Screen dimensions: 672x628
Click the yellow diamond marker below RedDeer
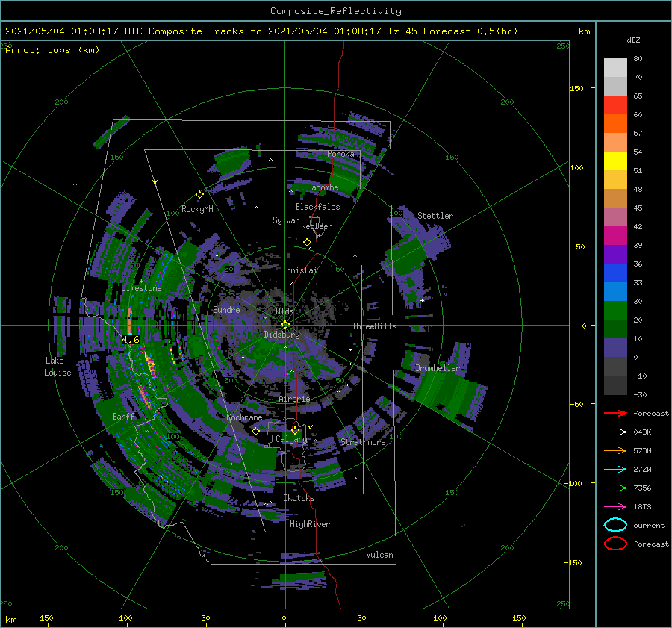(307, 243)
